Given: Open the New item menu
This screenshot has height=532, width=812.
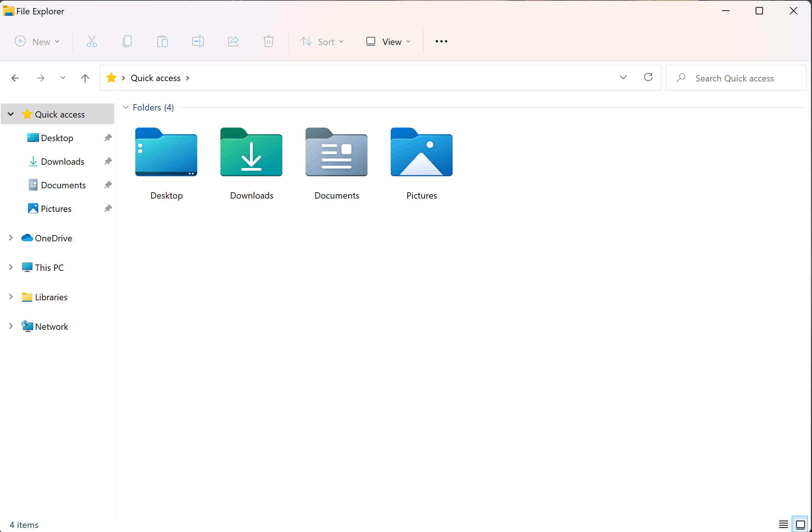Looking at the screenshot, I should tap(37, 42).
